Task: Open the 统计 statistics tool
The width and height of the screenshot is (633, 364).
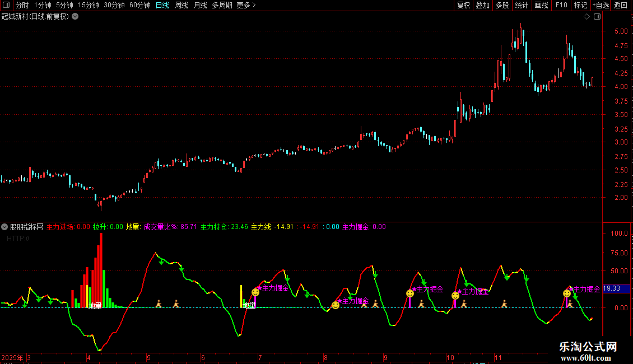Action: pyautogui.click(x=522, y=5)
